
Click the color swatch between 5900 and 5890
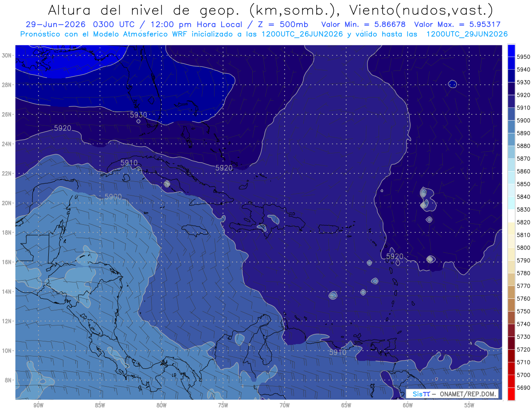[x=511, y=127]
